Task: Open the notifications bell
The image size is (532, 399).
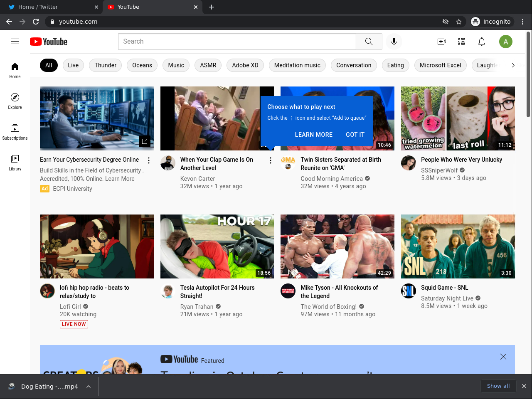Action: tap(482, 42)
